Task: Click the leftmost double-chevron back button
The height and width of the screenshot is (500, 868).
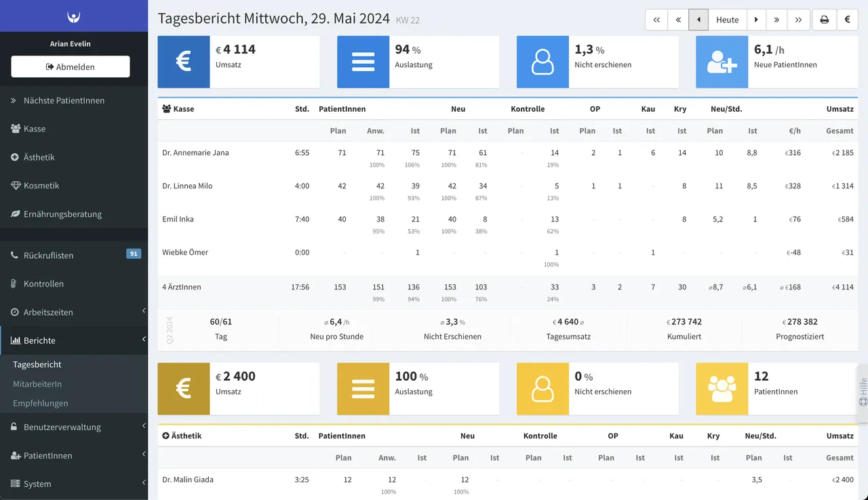Action: pyautogui.click(x=656, y=20)
